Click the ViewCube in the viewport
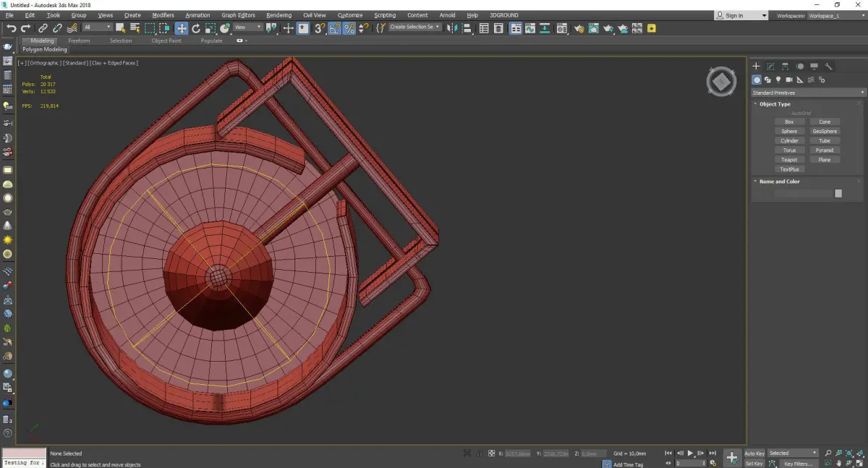 720,82
